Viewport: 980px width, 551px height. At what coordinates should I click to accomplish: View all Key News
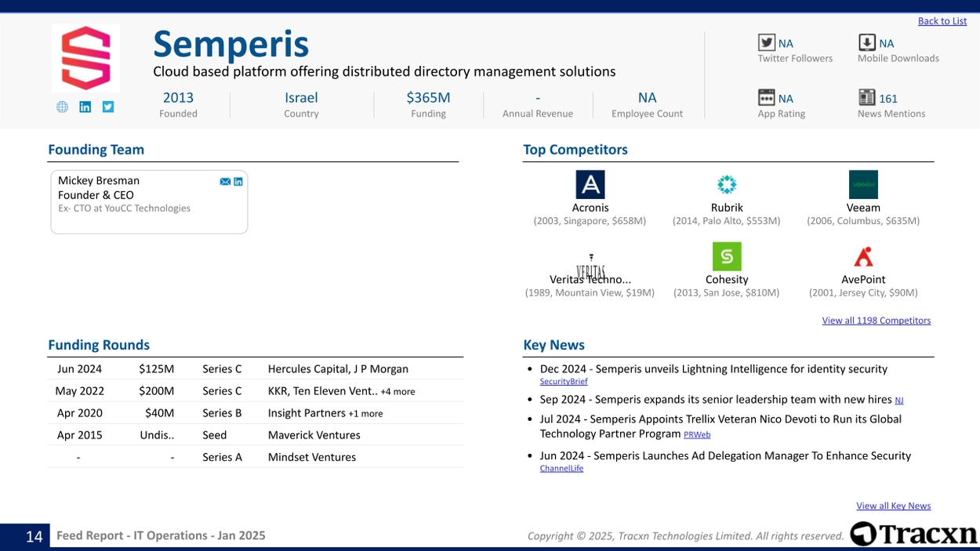point(894,506)
